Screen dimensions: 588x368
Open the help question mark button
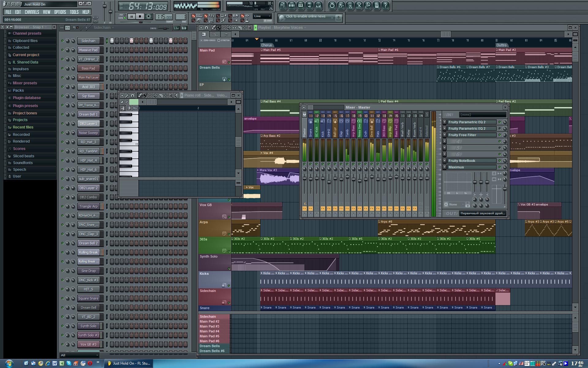385,6
